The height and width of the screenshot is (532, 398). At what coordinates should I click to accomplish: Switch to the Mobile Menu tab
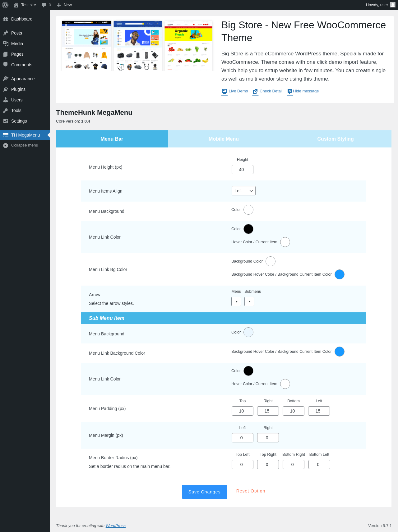224,139
